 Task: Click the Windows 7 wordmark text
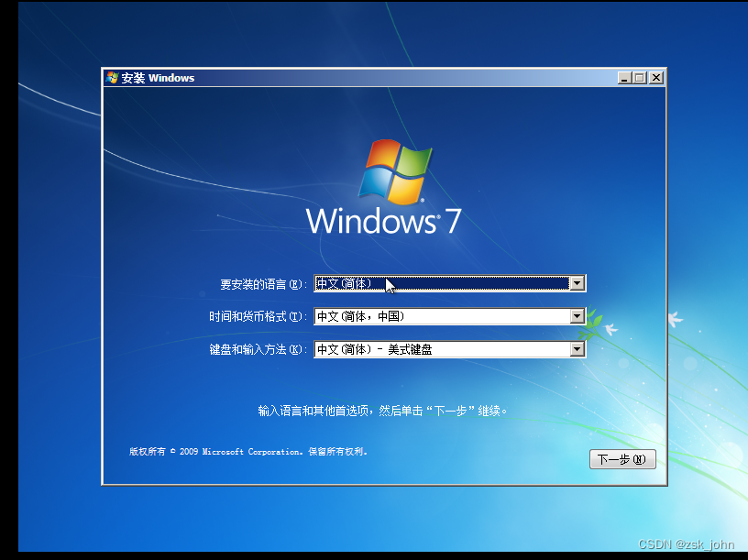[x=383, y=221]
